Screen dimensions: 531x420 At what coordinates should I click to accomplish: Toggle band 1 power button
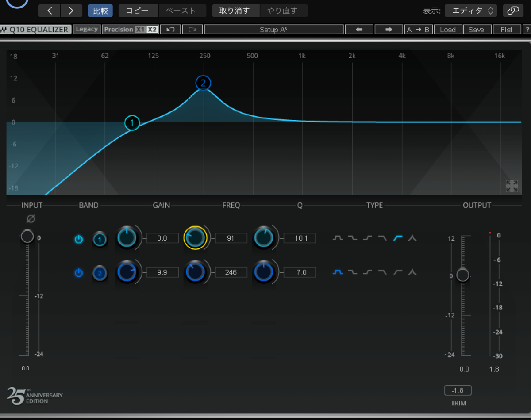click(79, 240)
